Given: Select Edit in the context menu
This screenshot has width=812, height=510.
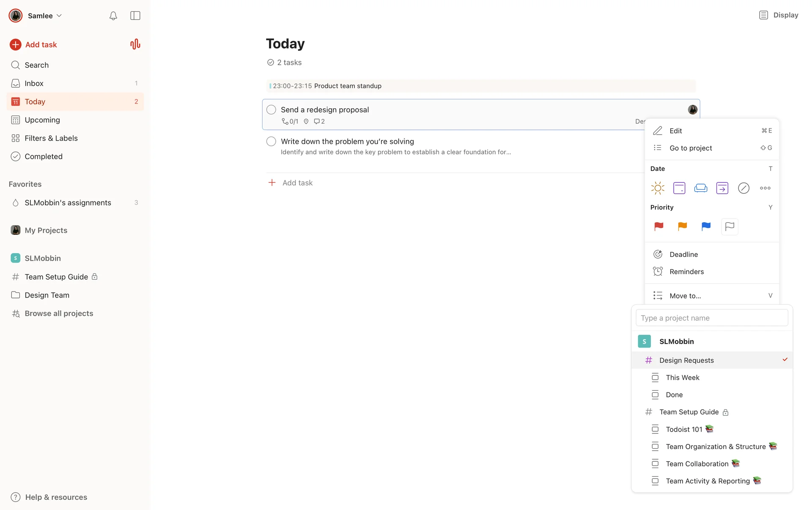Looking at the screenshot, I should point(675,131).
